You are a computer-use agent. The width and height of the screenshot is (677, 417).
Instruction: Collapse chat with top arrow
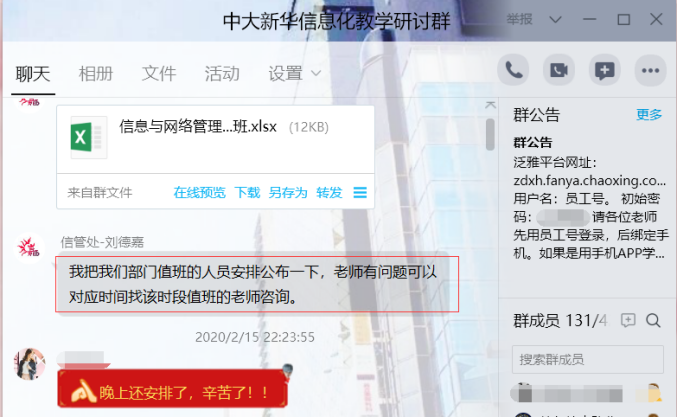click(x=490, y=105)
